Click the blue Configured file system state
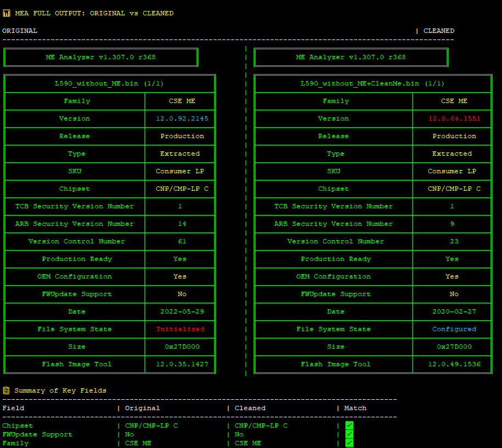502x448 pixels. point(454,329)
